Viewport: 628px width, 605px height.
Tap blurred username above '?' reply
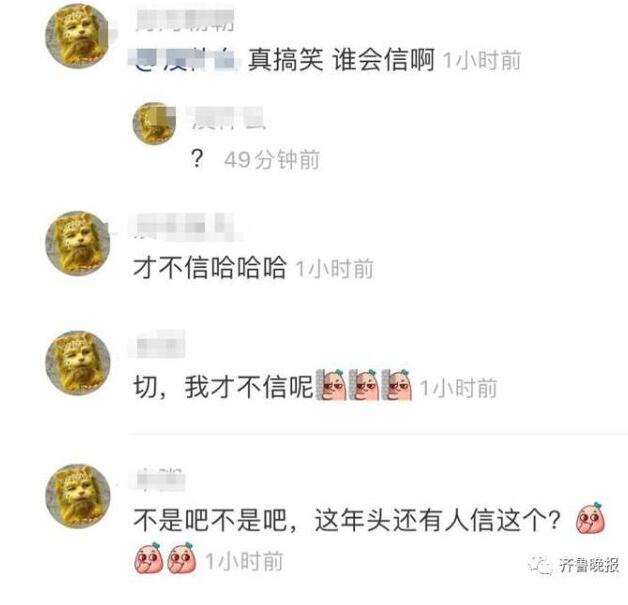(x=226, y=118)
